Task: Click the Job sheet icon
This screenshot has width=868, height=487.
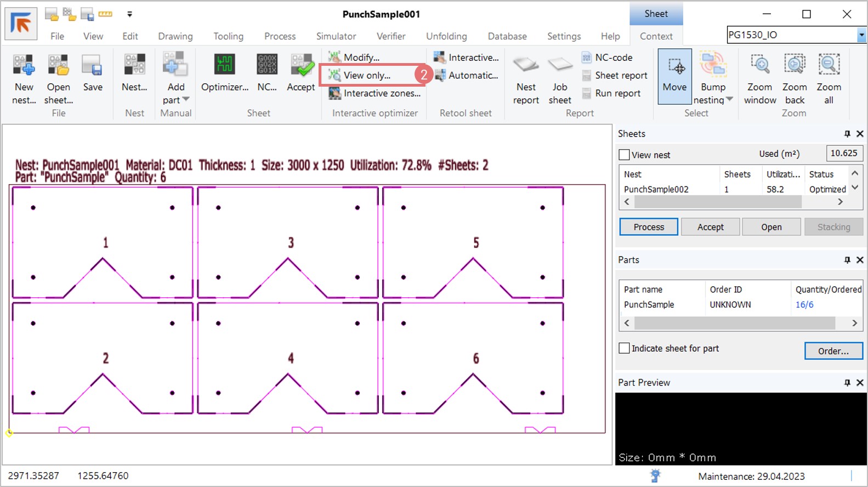Action: click(x=560, y=65)
